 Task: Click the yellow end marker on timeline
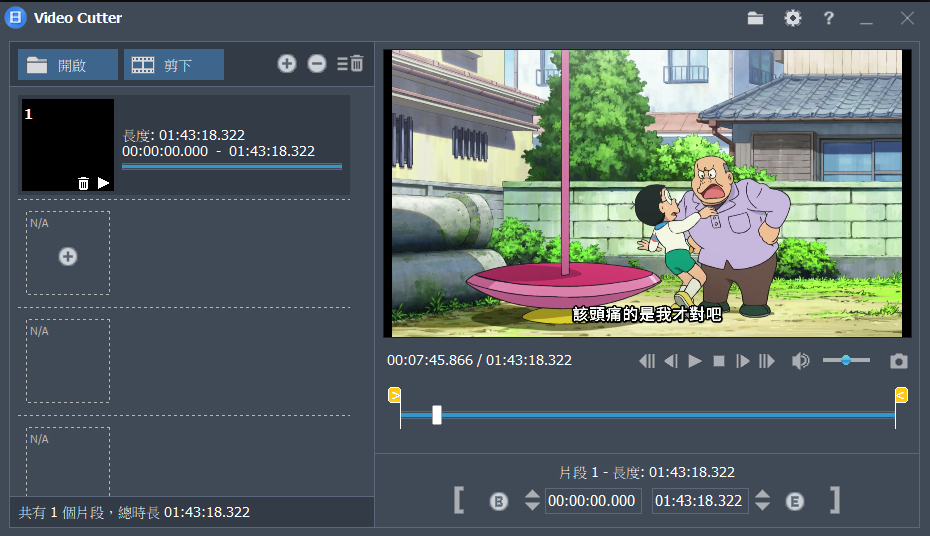(x=901, y=395)
